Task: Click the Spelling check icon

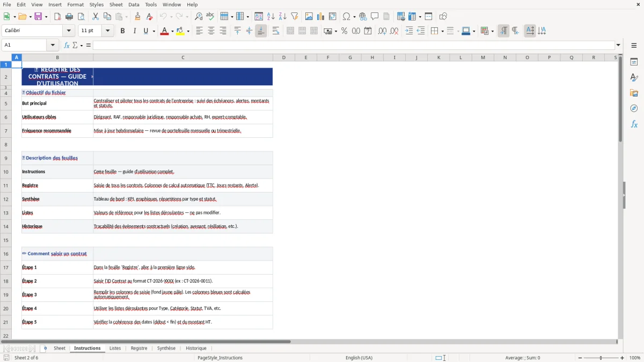Action: coord(210,17)
